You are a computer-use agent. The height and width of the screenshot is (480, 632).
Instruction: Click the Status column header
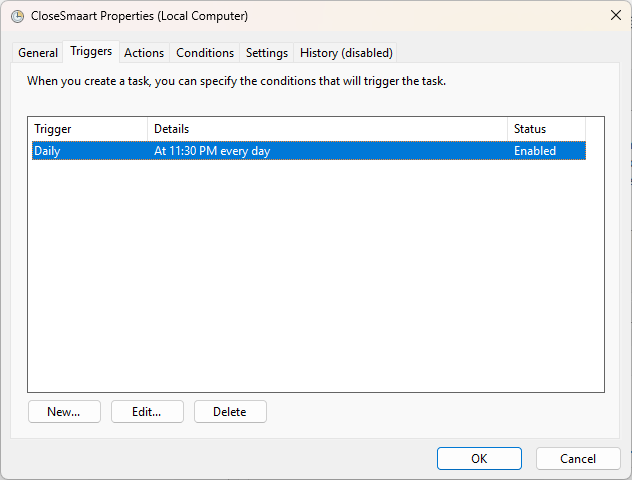coord(546,129)
